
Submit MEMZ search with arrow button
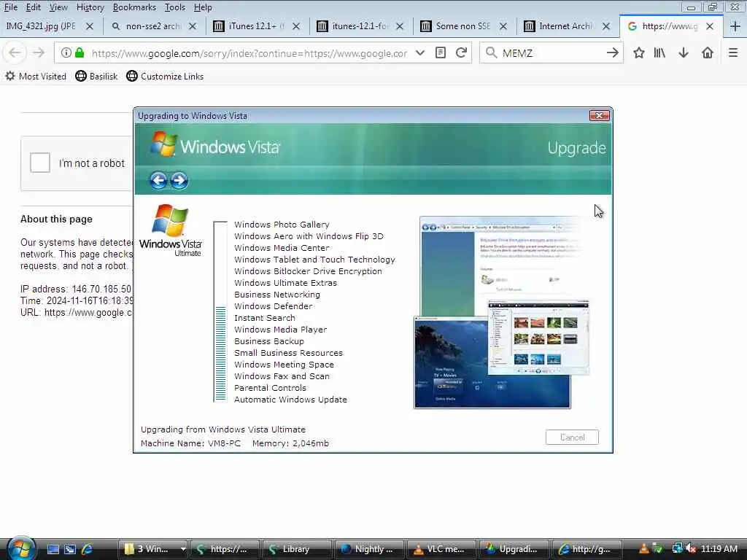pyautogui.click(x=613, y=52)
